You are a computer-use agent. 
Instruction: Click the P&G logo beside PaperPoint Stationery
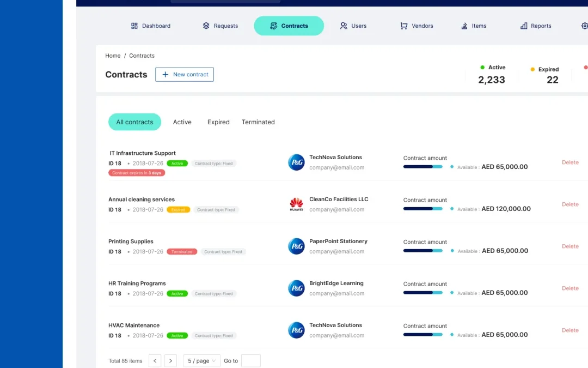tap(296, 246)
